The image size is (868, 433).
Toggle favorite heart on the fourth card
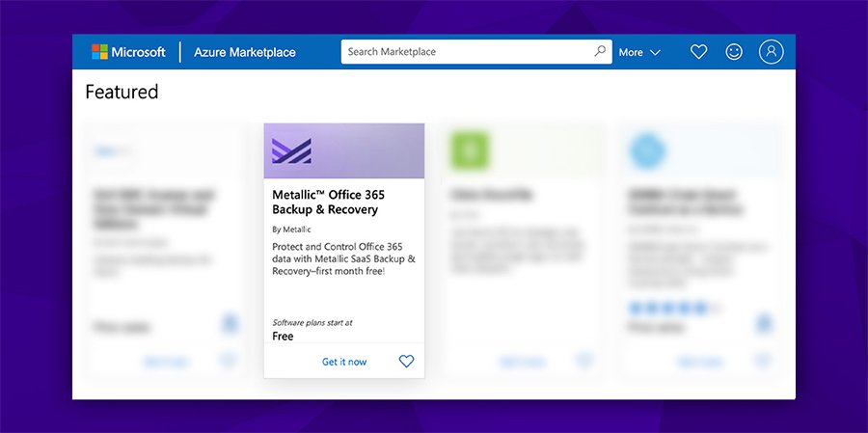pyautogui.click(x=763, y=362)
